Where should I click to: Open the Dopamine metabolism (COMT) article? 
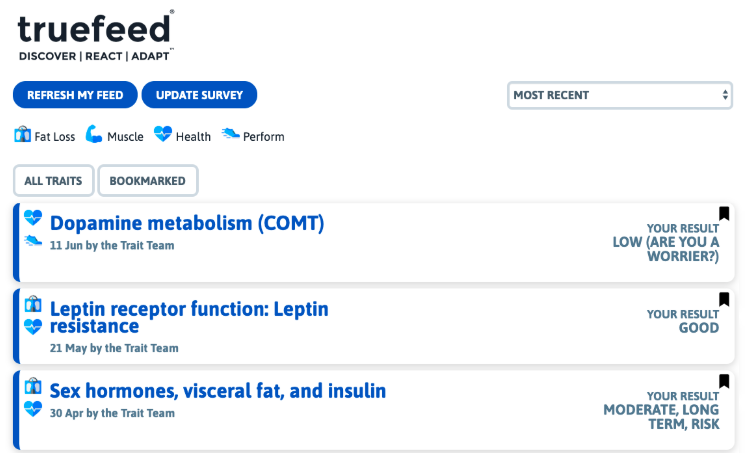click(x=187, y=223)
